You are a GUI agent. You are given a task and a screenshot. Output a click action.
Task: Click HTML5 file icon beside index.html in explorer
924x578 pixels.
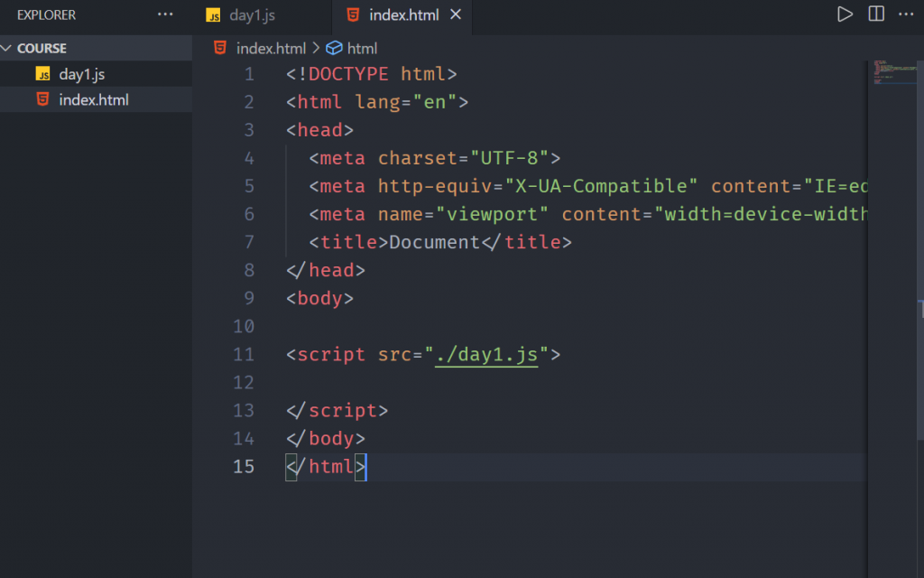[42, 99]
